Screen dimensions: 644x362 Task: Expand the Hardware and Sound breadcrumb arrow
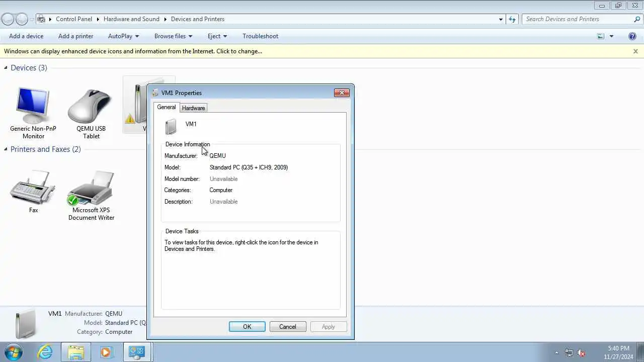pyautogui.click(x=165, y=19)
